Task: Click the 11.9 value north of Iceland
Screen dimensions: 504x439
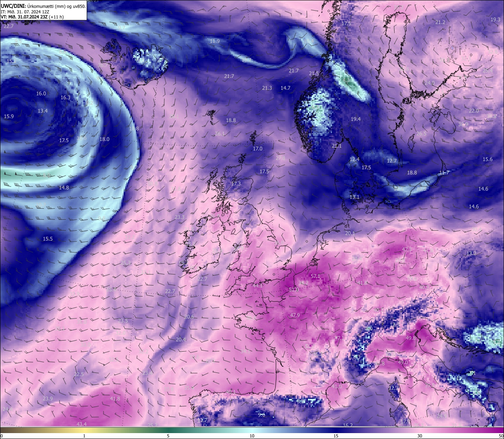Action: click(215, 41)
